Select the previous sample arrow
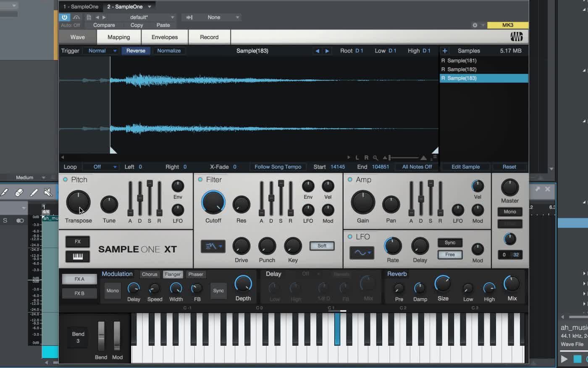The height and width of the screenshot is (368, 588). pyautogui.click(x=318, y=51)
